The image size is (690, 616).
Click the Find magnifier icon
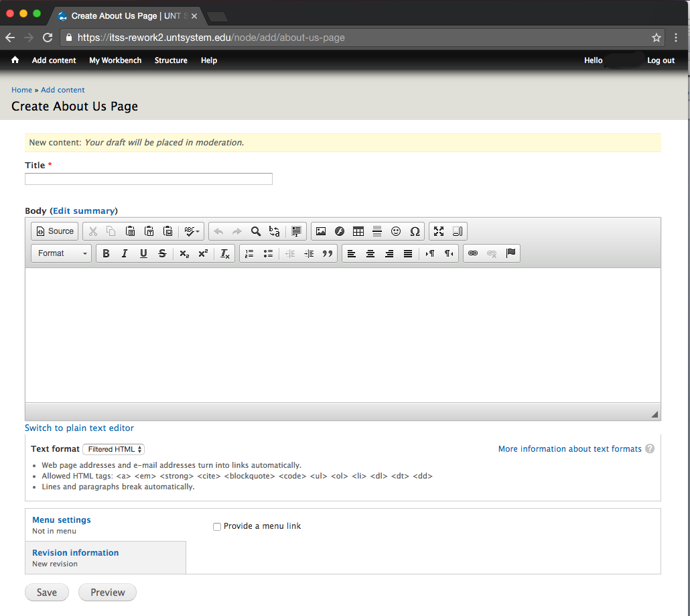tap(256, 231)
